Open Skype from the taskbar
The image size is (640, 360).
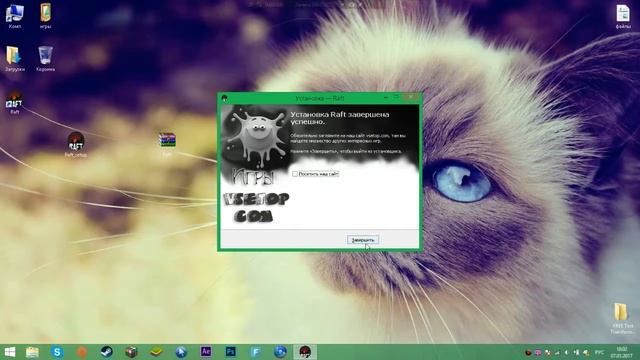pos(57,352)
